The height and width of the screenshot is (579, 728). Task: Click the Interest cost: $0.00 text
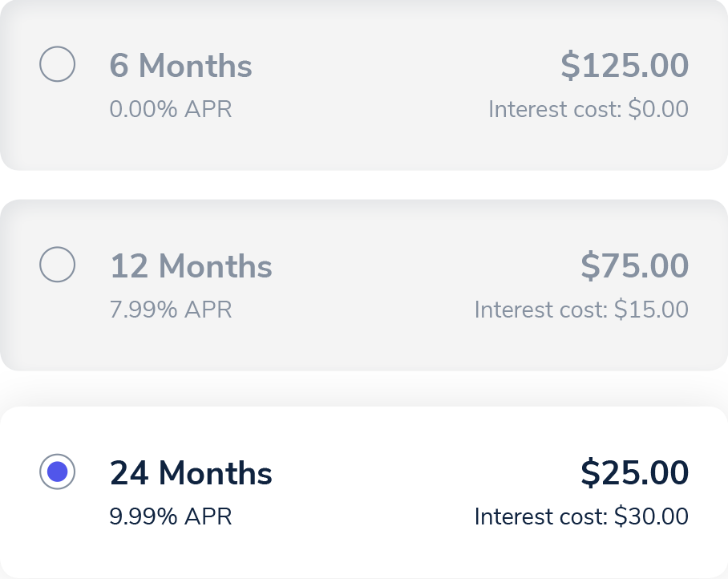[x=588, y=109]
